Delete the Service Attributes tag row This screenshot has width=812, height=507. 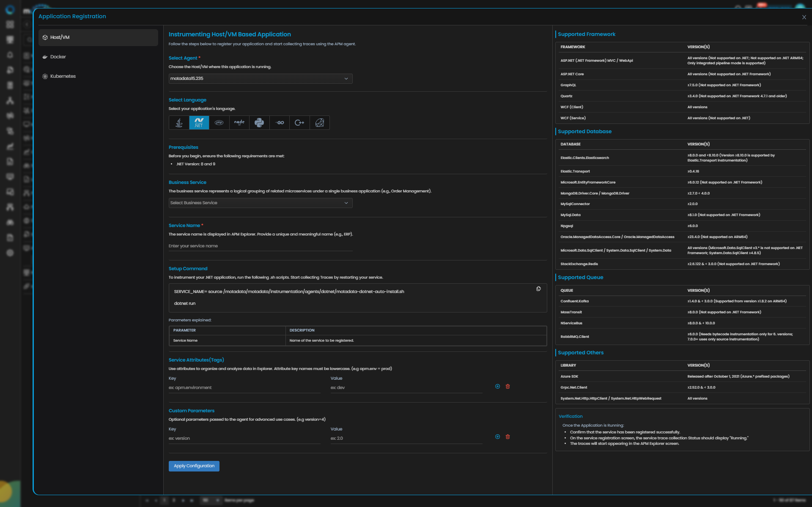pos(508,386)
